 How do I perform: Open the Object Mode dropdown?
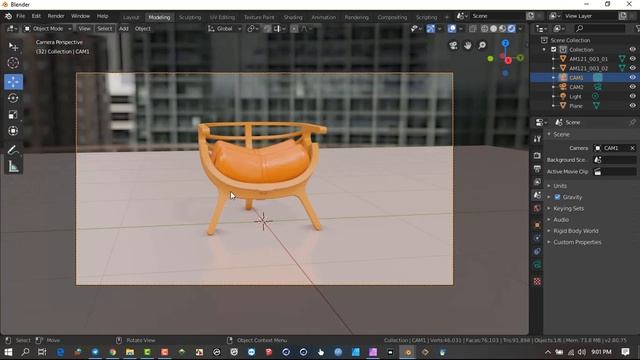(48, 29)
